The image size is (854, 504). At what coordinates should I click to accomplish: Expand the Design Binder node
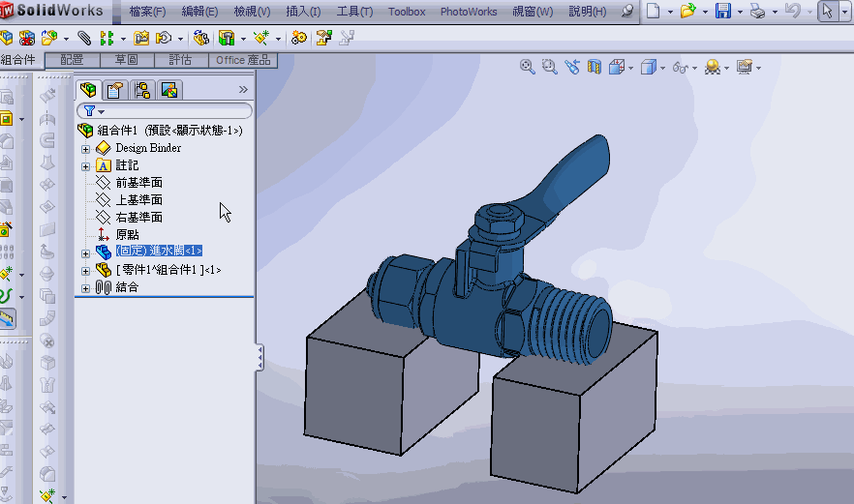pyautogui.click(x=85, y=149)
